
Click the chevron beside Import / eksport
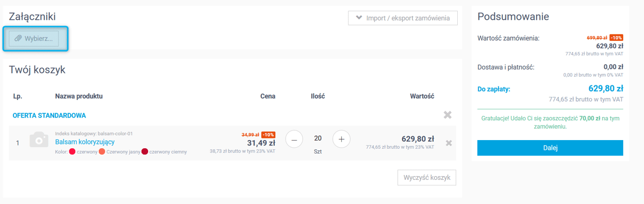(x=358, y=18)
